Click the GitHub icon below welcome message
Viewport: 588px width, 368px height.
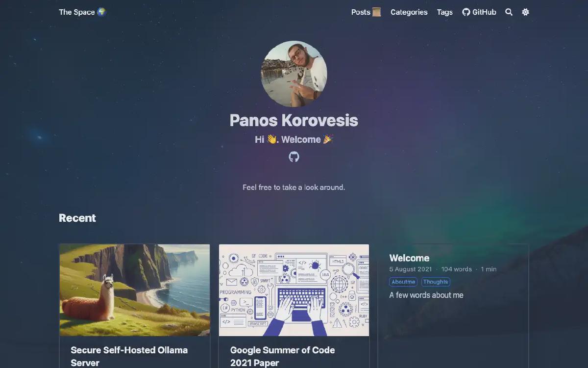point(294,157)
